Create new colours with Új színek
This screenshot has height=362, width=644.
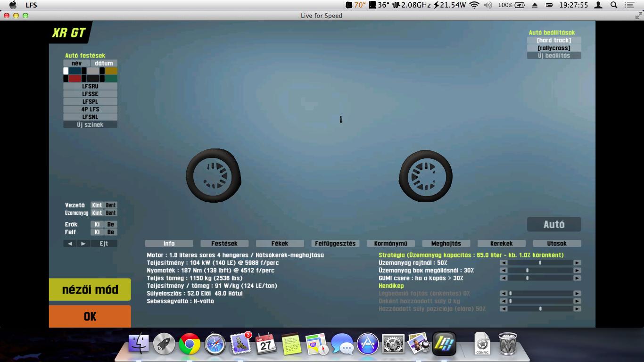coord(90,125)
